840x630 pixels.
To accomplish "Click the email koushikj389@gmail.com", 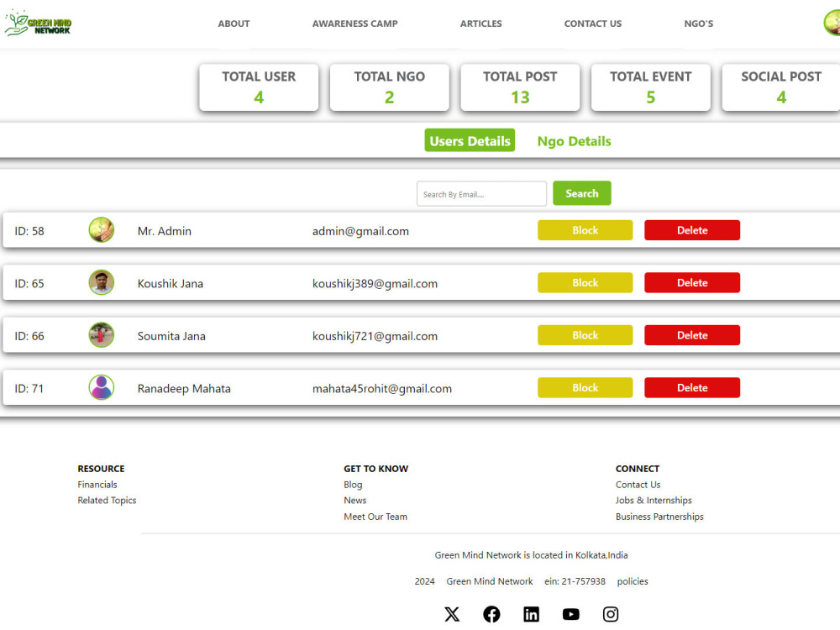I will [375, 283].
